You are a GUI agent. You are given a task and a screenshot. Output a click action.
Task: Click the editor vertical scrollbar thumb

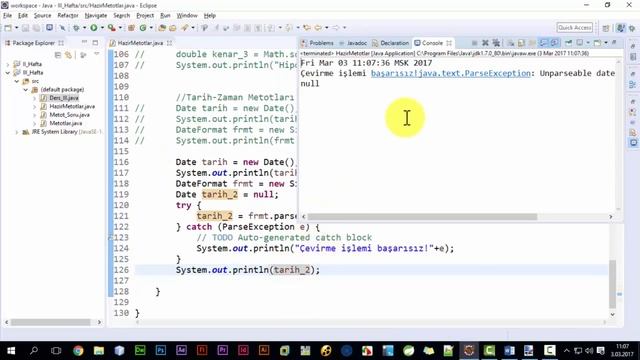613,284
